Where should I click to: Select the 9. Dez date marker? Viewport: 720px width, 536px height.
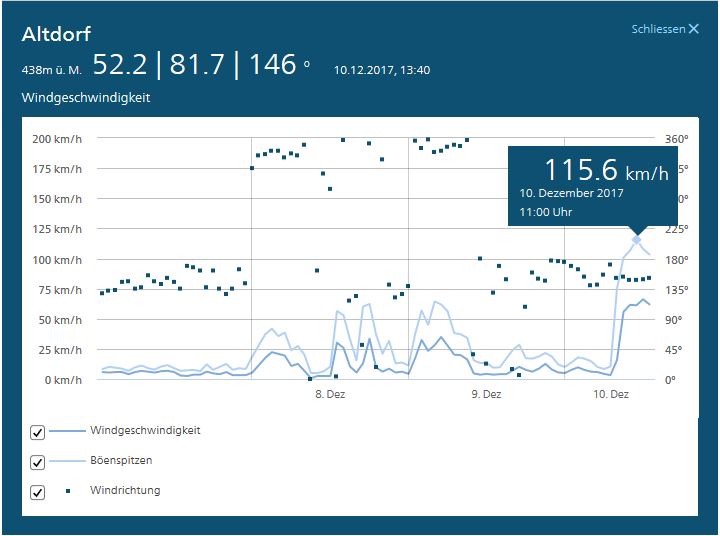[x=486, y=395]
